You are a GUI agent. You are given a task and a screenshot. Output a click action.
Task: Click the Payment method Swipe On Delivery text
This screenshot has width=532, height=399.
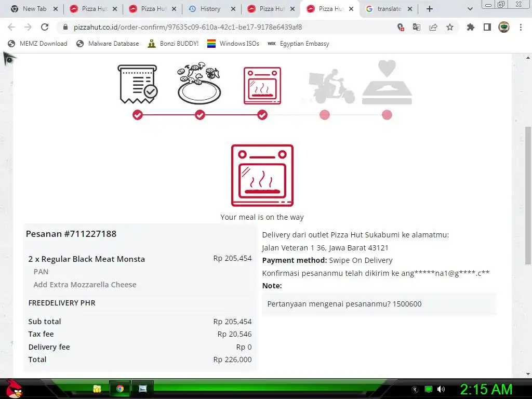point(327,260)
